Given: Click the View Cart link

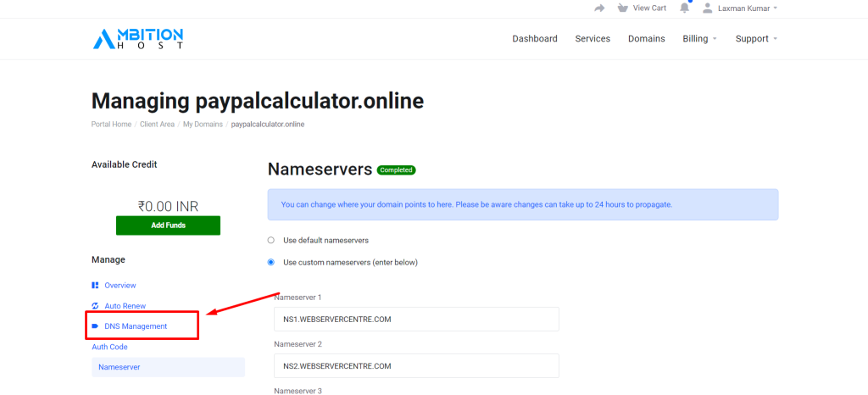Looking at the screenshot, I should pos(650,8).
